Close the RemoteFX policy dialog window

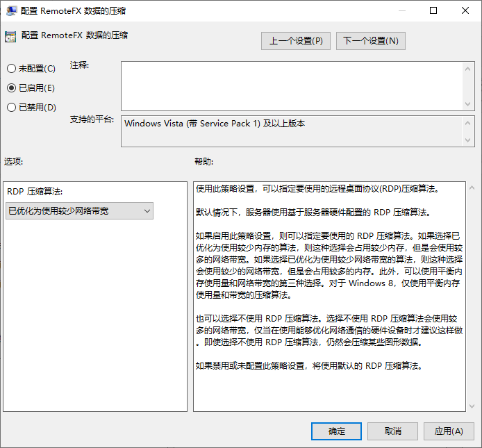click(x=465, y=11)
